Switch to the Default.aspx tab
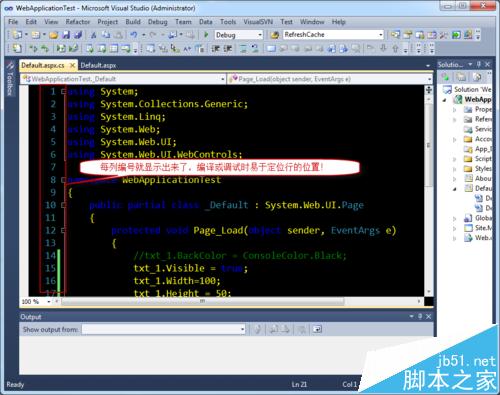 coord(98,65)
